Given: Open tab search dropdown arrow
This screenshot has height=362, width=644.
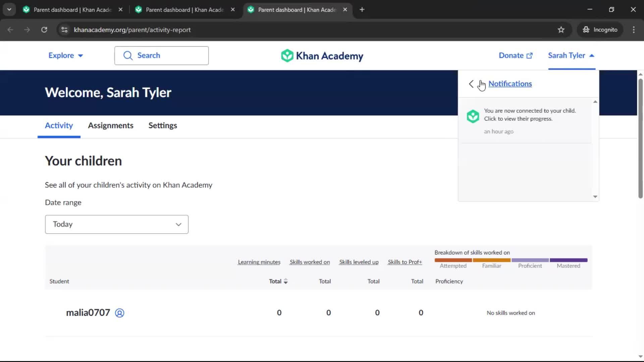Looking at the screenshot, I should (9, 10).
